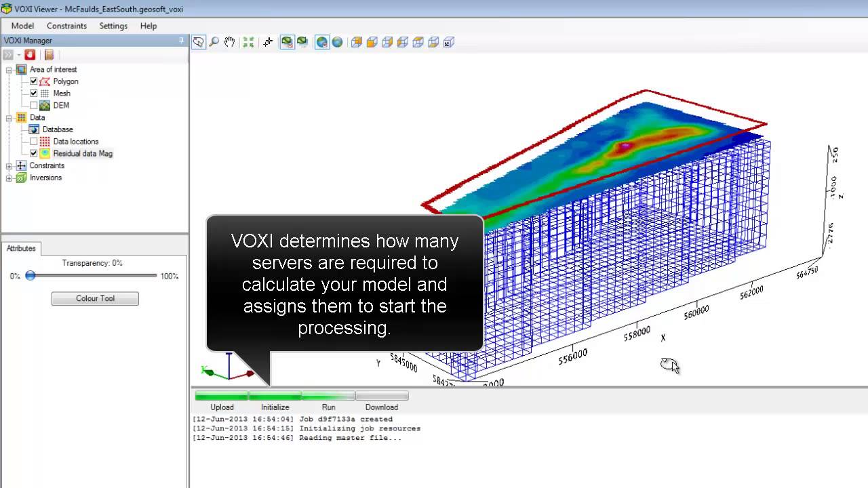868x488 pixels.
Task: Click the red Polygon shape icon
Action: 45,81
